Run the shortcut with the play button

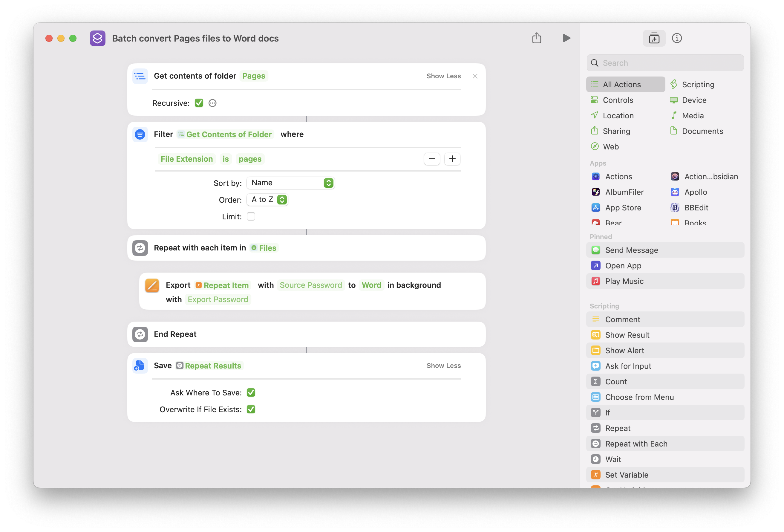tap(566, 38)
